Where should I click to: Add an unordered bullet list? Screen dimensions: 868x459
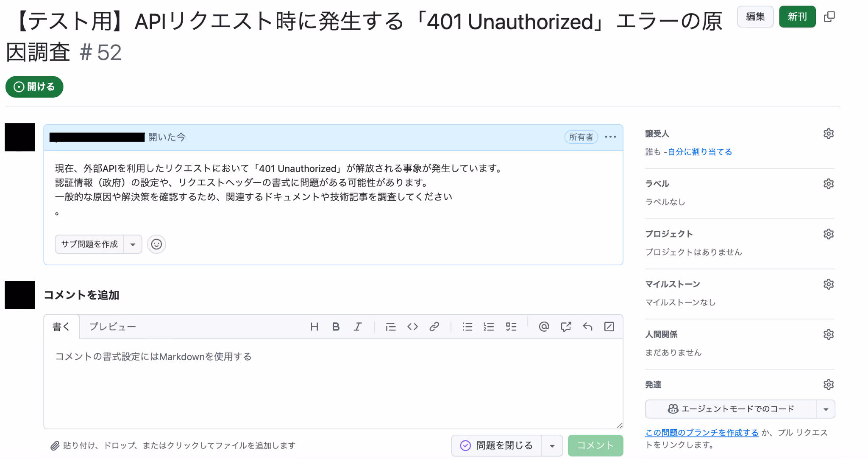click(467, 327)
